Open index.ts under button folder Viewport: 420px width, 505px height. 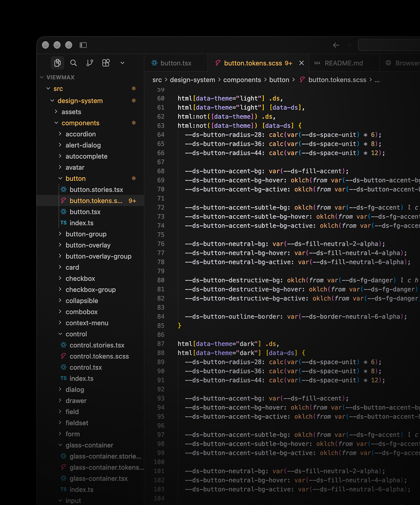[81, 223]
